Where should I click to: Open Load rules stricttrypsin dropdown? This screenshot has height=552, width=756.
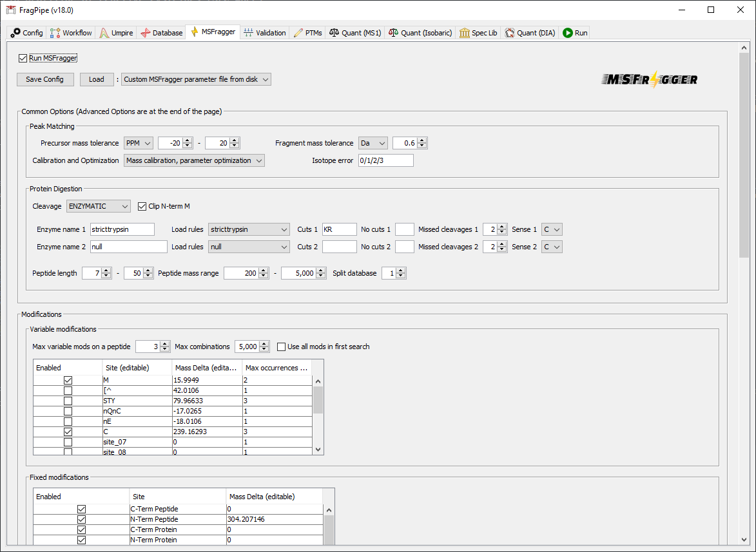point(249,229)
